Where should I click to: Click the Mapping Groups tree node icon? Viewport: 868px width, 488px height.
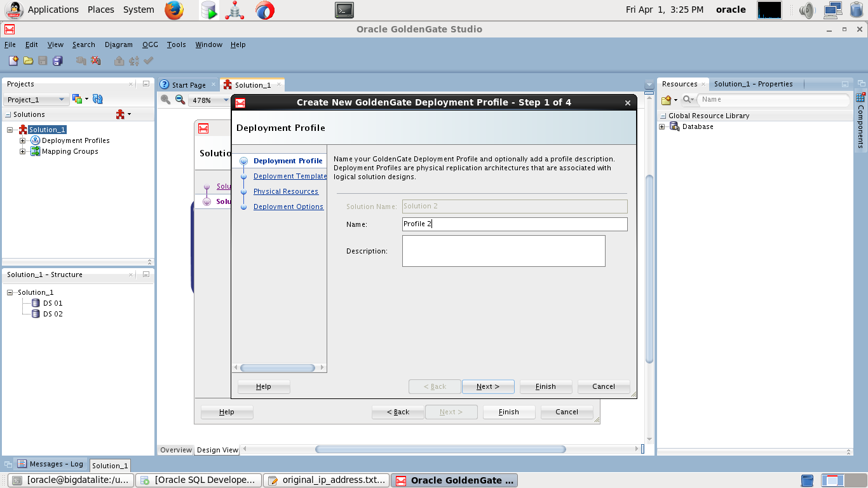(x=36, y=151)
